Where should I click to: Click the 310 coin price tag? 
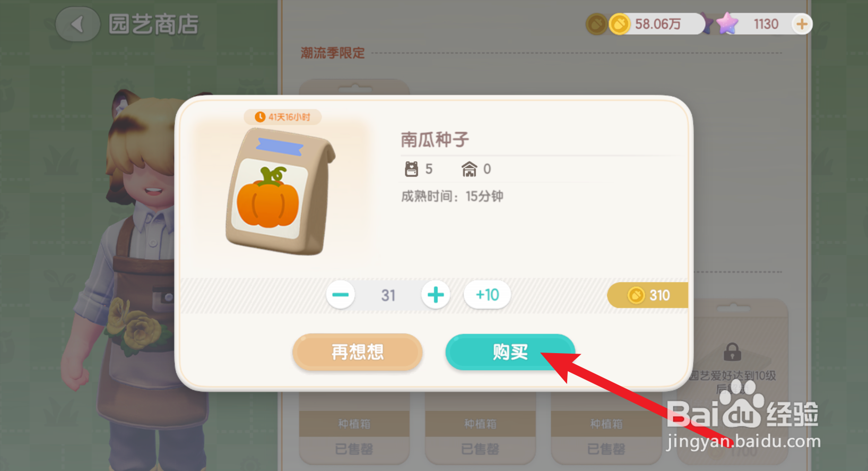point(647,295)
